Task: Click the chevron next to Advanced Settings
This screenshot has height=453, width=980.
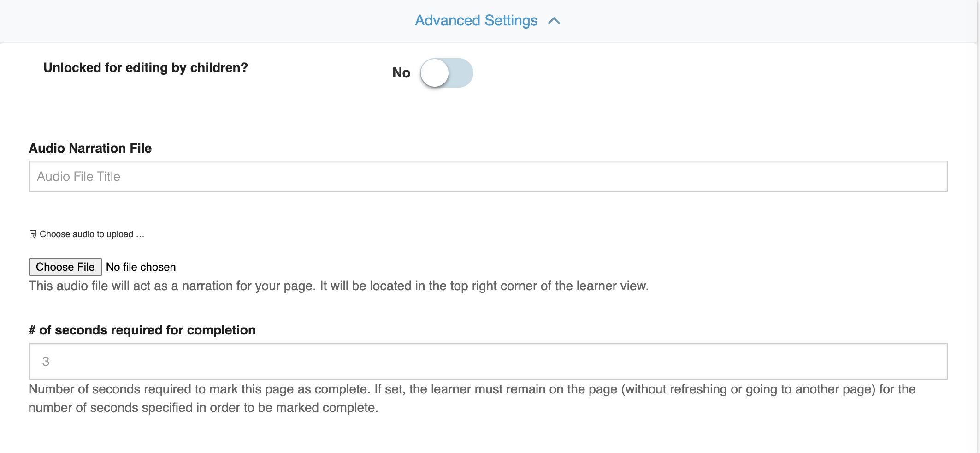Action: click(x=553, y=21)
